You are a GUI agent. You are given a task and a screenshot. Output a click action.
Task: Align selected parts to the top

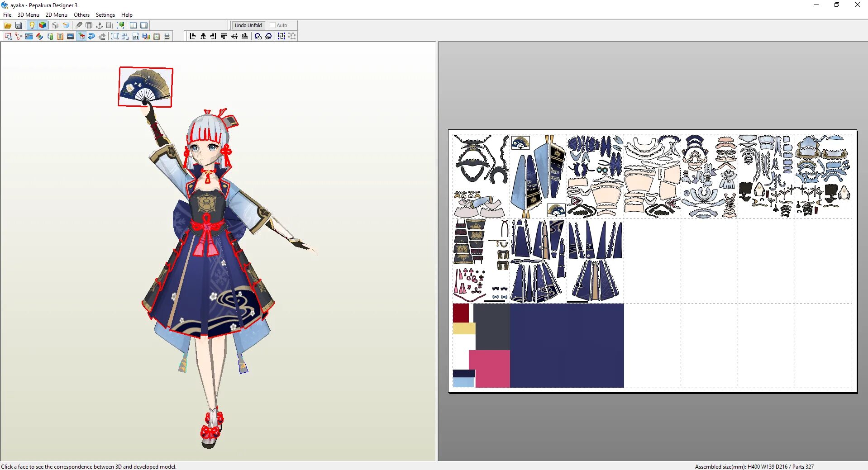pyautogui.click(x=224, y=36)
